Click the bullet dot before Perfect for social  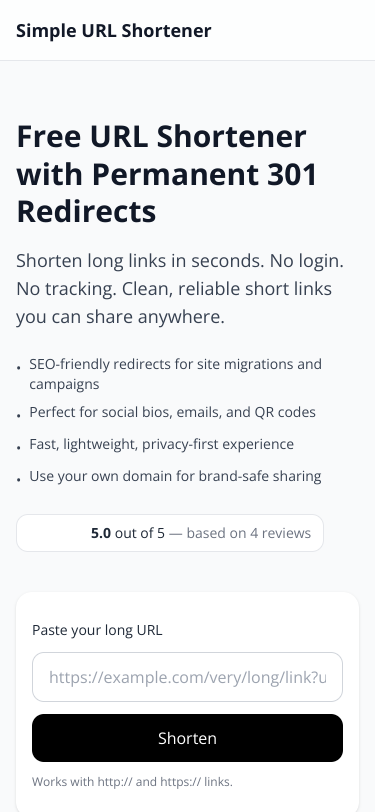(x=19, y=415)
